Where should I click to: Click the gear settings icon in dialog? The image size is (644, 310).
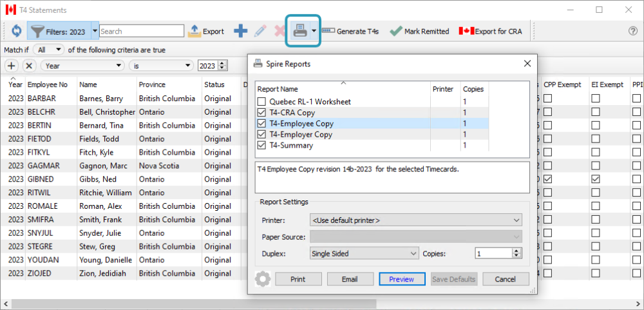click(263, 279)
